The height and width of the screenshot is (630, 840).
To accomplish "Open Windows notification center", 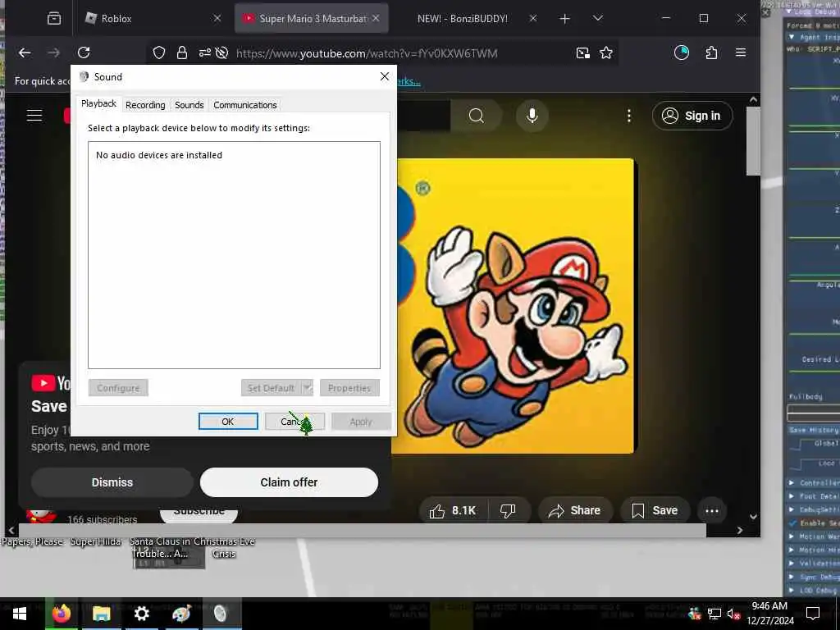I will click(x=813, y=613).
